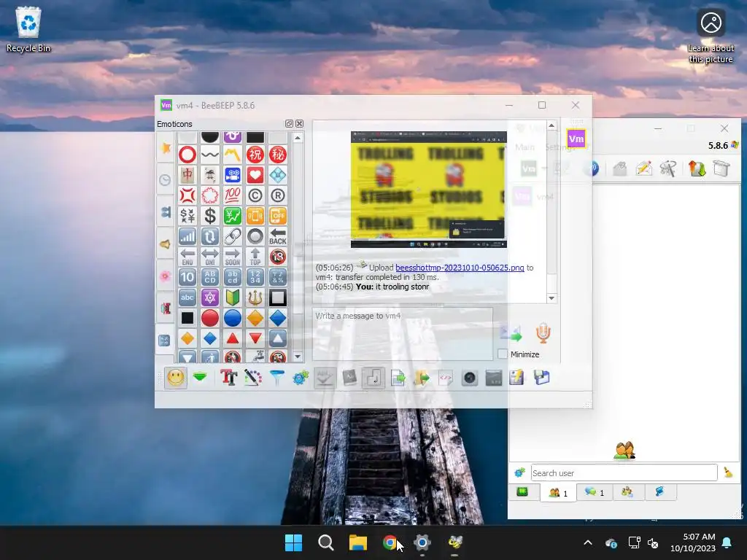Select the chats tab showing 1
Image resolution: width=747 pixels, height=560 pixels.
[x=595, y=492]
